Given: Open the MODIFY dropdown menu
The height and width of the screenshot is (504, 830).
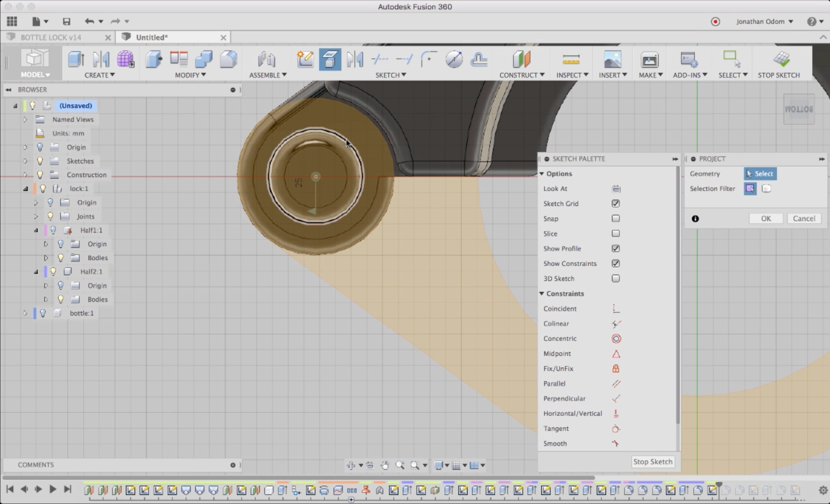Looking at the screenshot, I should pos(190,75).
